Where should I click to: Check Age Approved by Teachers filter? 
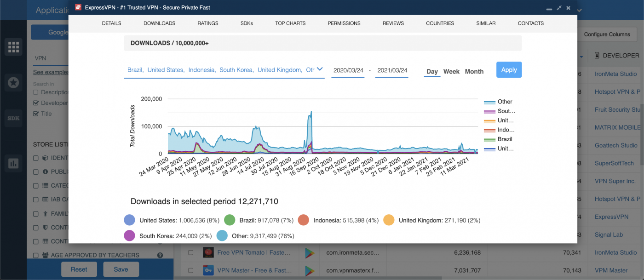pyautogui.click(x=36, y=255)
